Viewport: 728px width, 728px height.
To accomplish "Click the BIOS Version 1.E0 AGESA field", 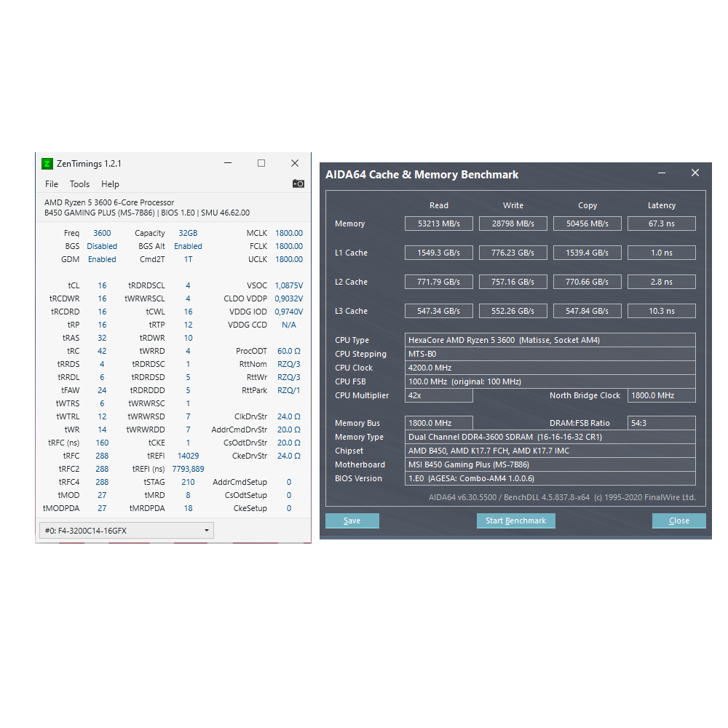I will 550,478.
